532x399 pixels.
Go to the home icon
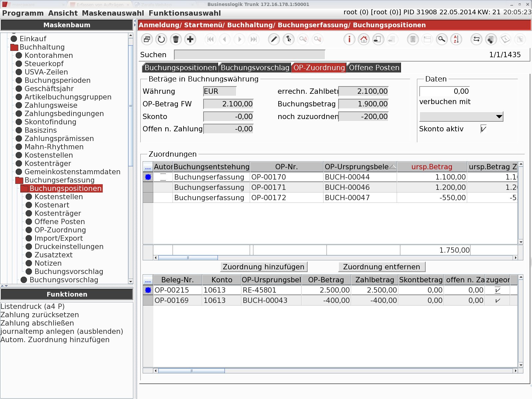tap(364, 39)
